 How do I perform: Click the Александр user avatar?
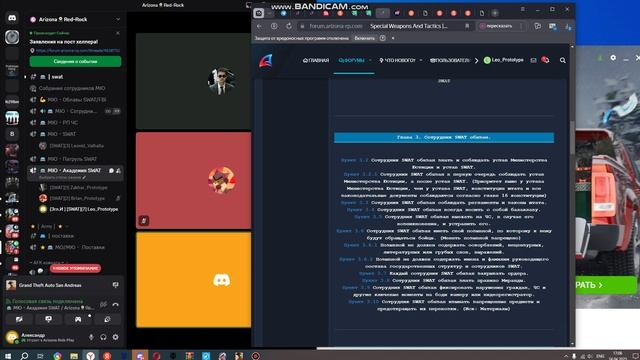point(12,337)
